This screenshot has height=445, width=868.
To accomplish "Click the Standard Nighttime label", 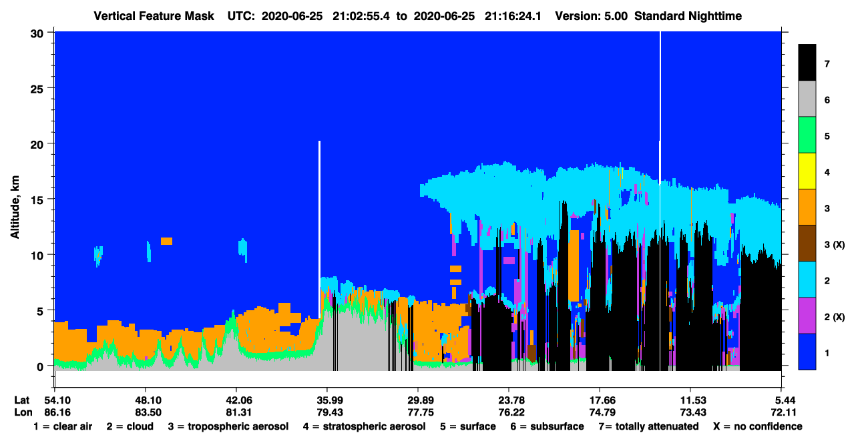I will point(688,15).
